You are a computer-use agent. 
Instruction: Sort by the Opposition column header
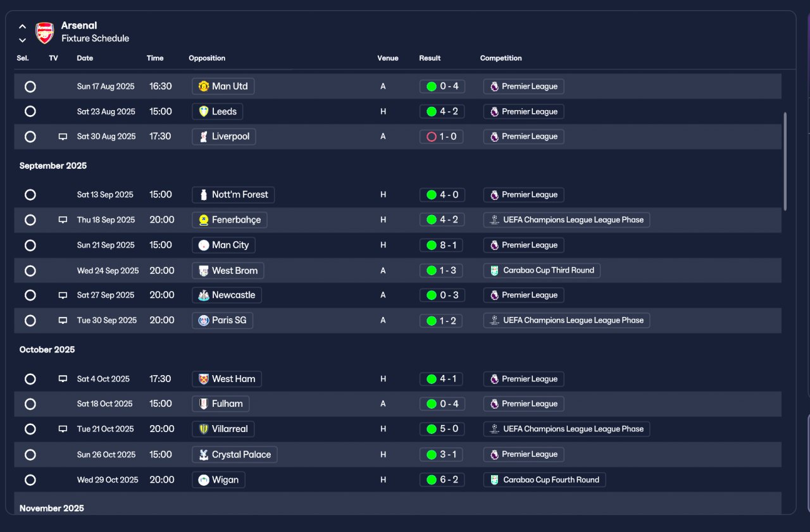point(207,58)
